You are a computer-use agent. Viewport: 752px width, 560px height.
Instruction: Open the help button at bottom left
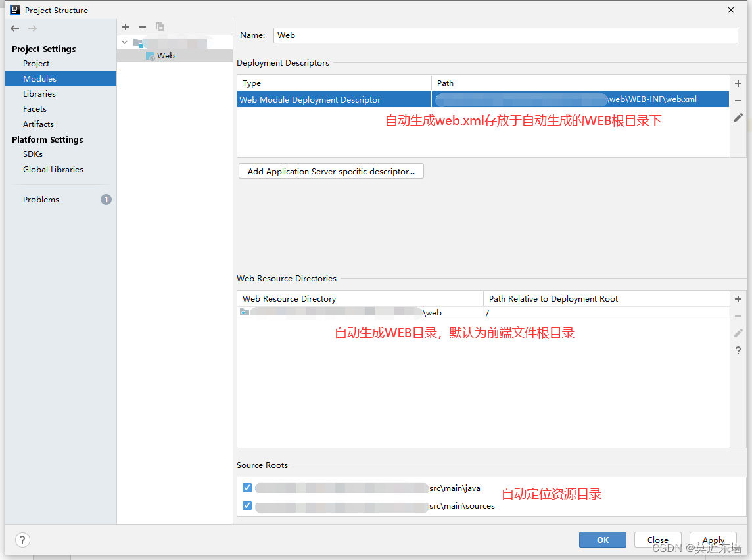tap(22, 540)
